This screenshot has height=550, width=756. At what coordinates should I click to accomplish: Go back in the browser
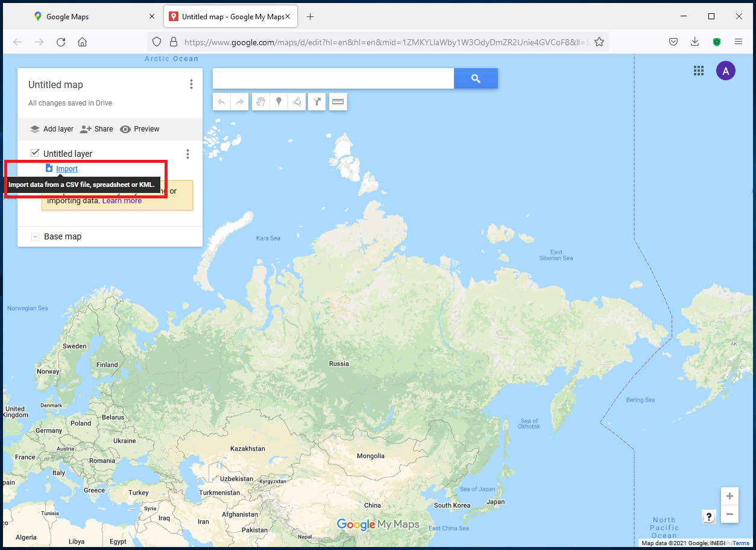[x=17, y=42]
